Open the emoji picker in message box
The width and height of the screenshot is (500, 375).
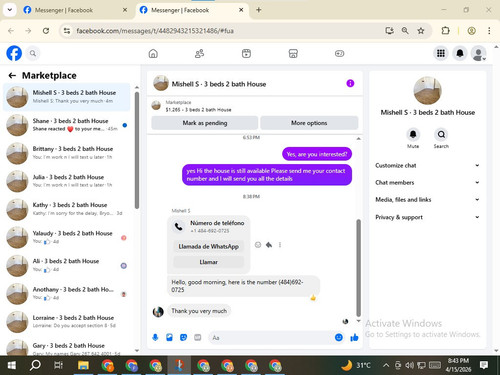tap(339, 338)
